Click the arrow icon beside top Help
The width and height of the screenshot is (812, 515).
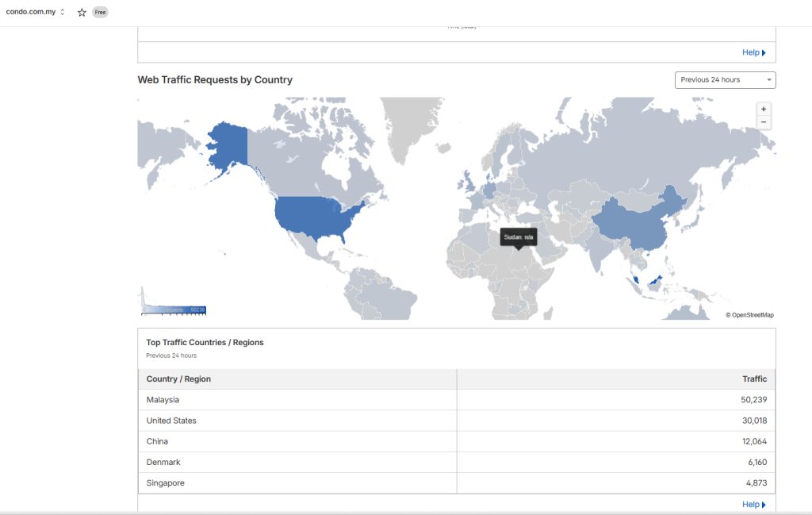(764, 53)
